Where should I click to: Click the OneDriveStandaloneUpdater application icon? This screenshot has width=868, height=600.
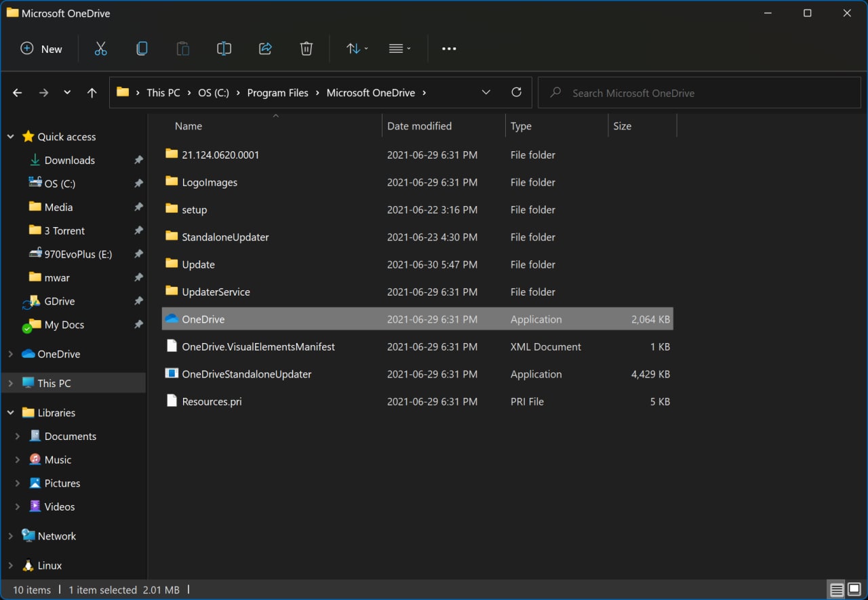click(x=172, y=374)
